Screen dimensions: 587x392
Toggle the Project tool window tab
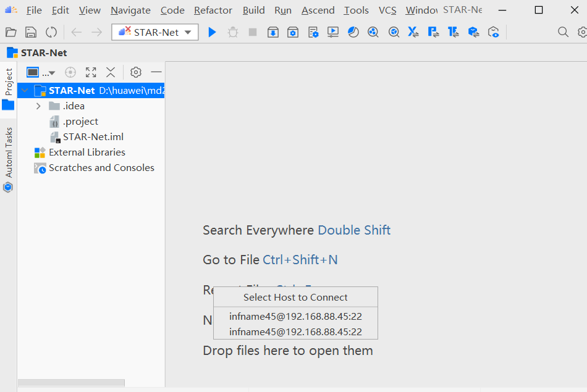pos(8,89)
